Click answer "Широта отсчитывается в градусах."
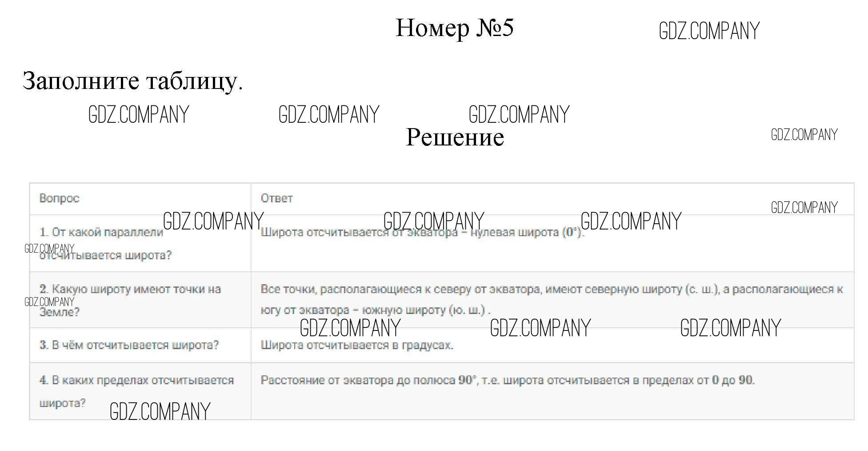868x451 pixels. (356, 346)
